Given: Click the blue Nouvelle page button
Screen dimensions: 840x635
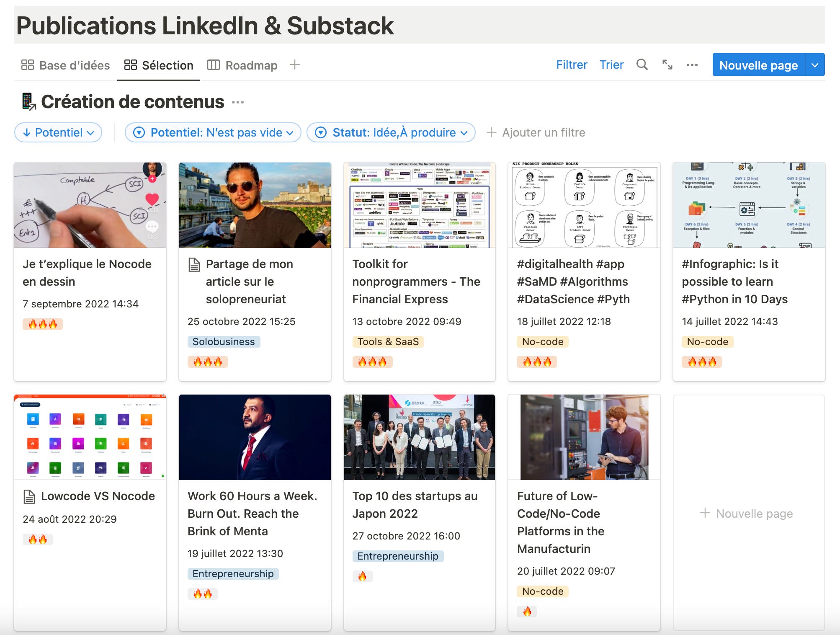Looking at the screenshot, I should pos(758,65).
